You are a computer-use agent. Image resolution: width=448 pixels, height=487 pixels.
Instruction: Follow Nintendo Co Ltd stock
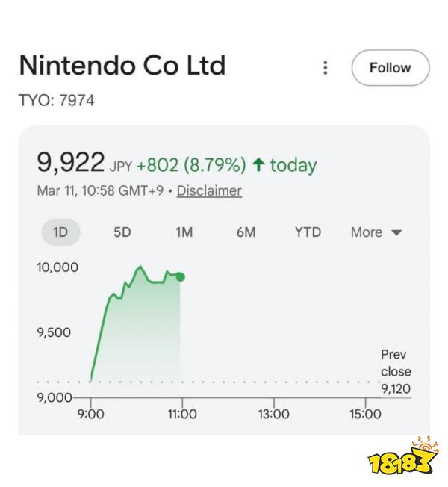pos(390,68)
